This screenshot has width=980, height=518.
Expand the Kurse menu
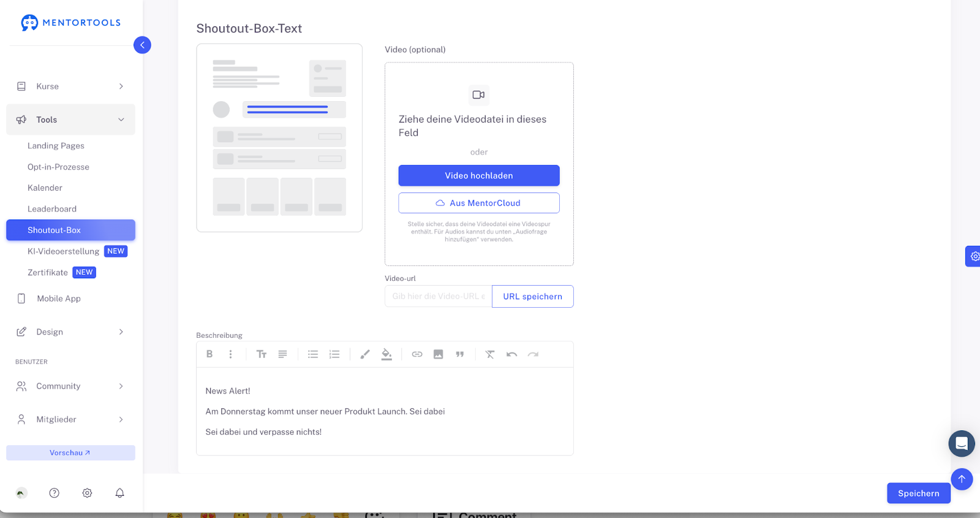coord(70,86)
